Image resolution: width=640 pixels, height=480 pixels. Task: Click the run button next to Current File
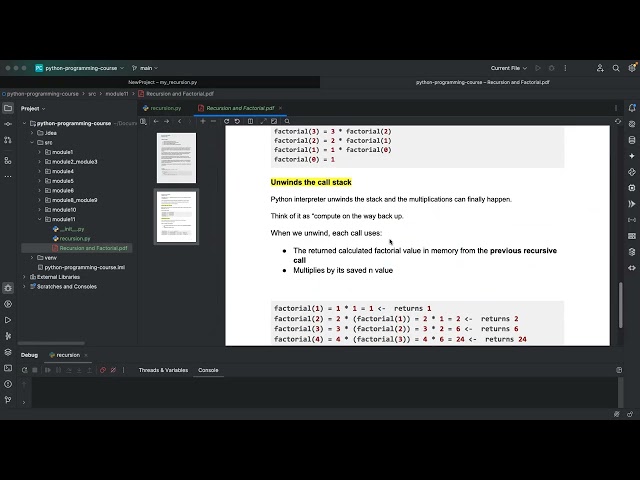pyautogui.click(x=538, y=68)
